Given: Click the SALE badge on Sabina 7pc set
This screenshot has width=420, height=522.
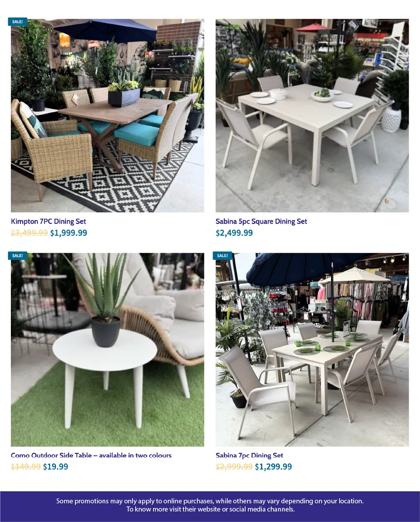Looking at the screenshot, I should tap(222, 256).
